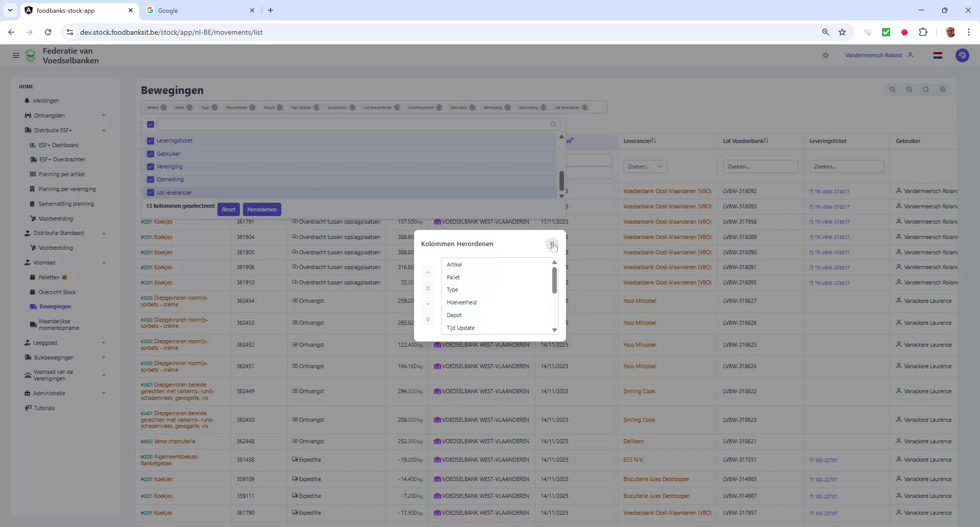Click the Reset button
Image resolution: width=980 pixels, height=527 pixels.
(x=228, y=209)
